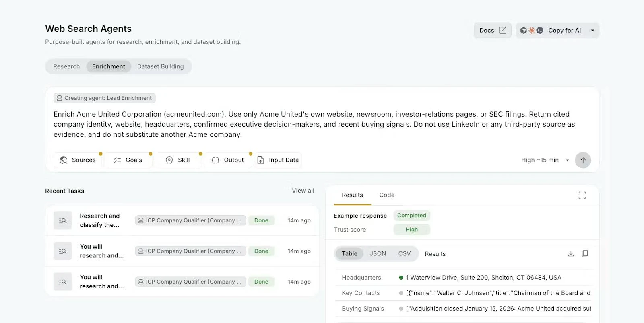The height and width of the screenshot is (323, 644).
Task: Select the CSV view toggle
Action: pyautogui.click(x=405, y=254)
